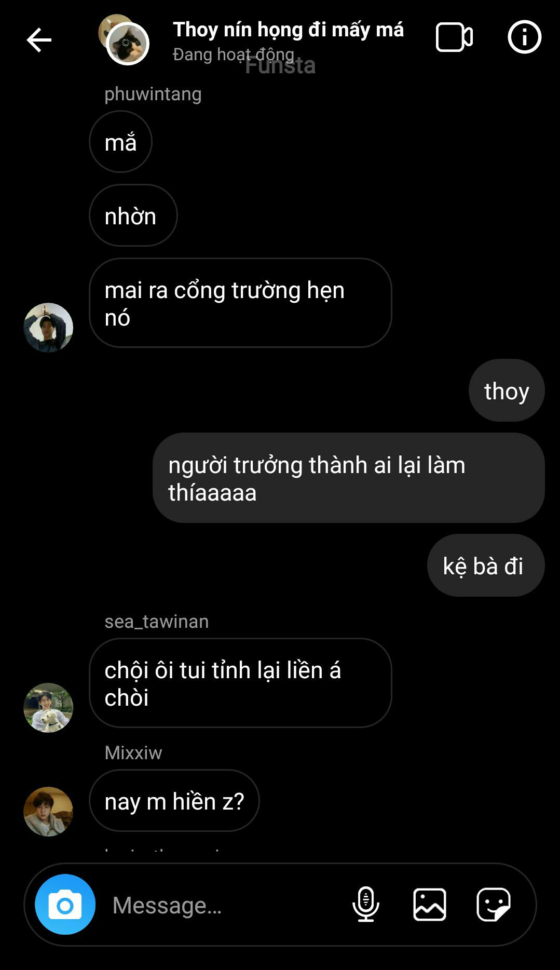Open the sticker picker icon

click(494, 904)
